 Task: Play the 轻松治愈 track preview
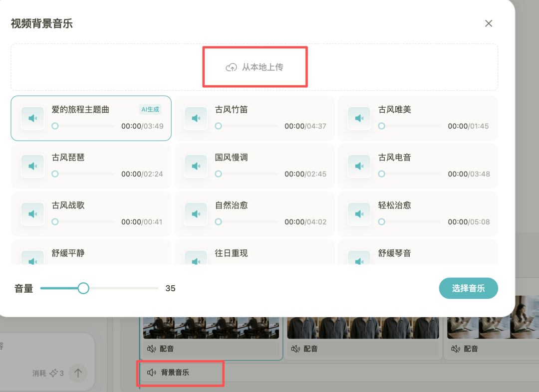point(359,213)
